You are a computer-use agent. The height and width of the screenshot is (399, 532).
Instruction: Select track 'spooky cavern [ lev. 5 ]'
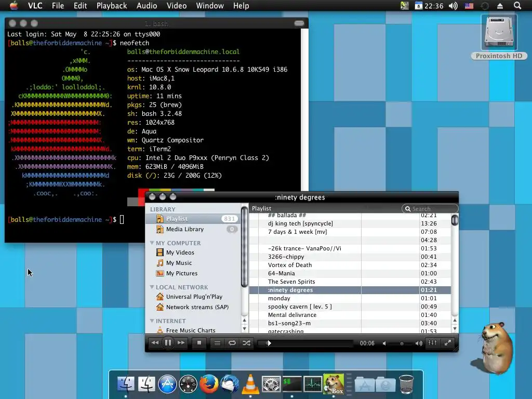350,307
